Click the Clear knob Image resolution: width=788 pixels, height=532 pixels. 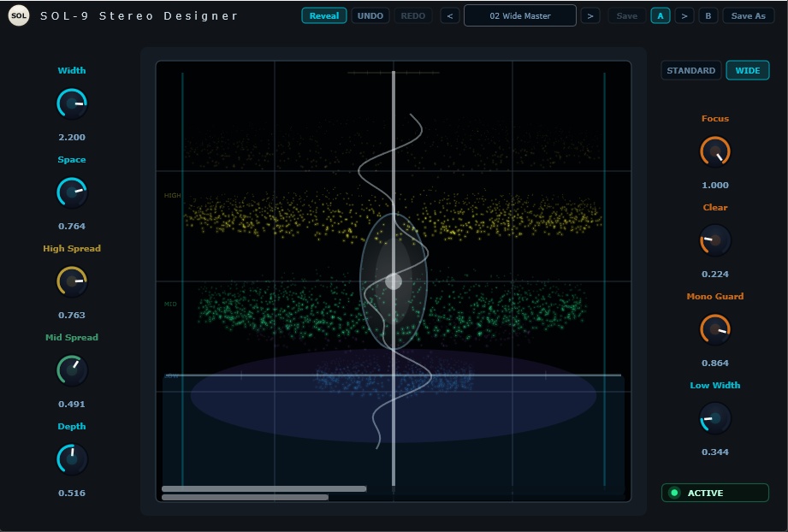(715, 240)
